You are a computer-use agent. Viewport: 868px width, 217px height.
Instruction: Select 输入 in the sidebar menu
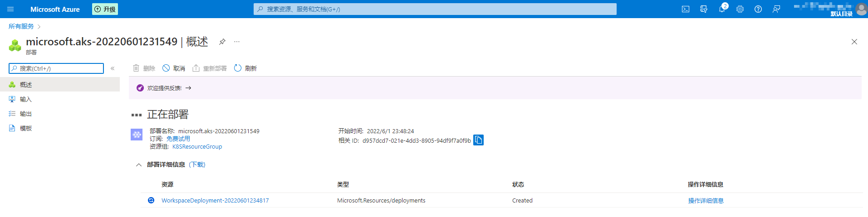tap(60, 99)
